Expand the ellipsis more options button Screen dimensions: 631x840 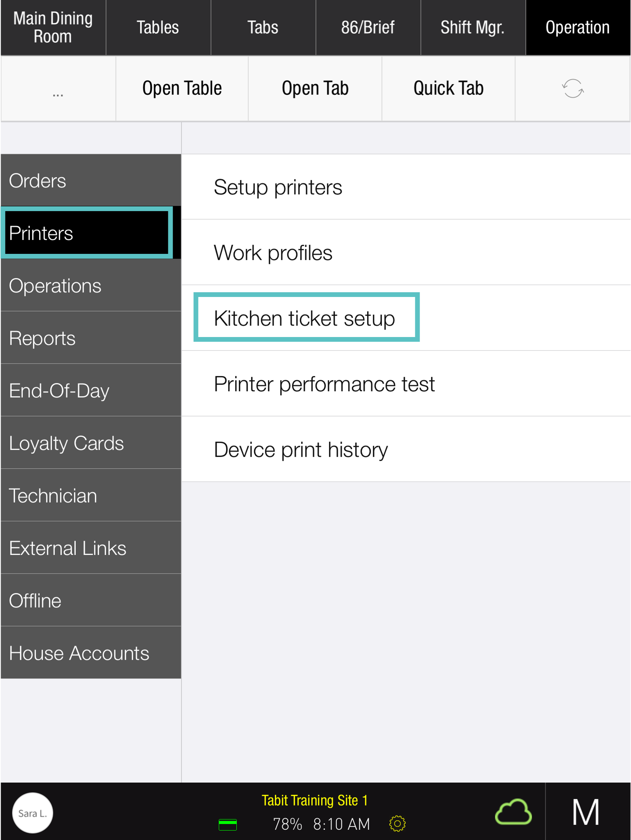pyautogui.click(x=58, y=89)
